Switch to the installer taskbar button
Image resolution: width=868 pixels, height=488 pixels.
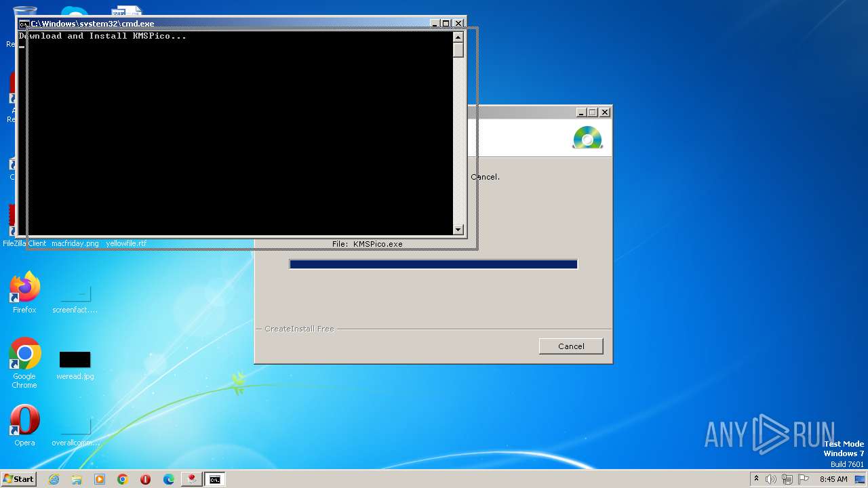pos(192,479)
